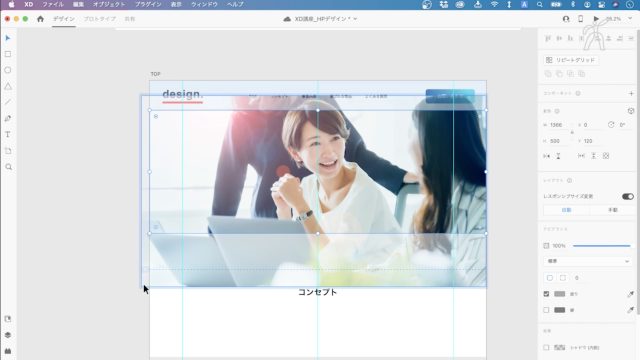Image resolution: width=640 pixels, height=360 pixels.
Task: Toggle the 3D transforms cube icon
Action: tap(631, 111)
